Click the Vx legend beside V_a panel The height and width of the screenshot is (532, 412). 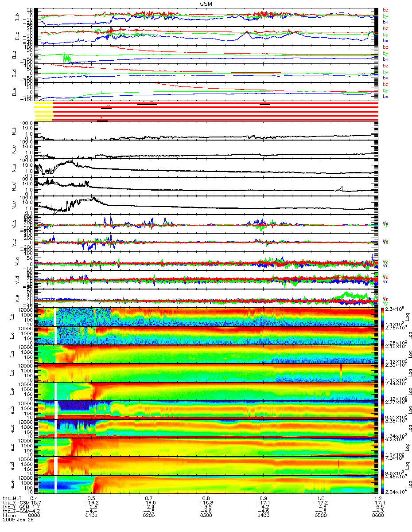tap(385, 266)
